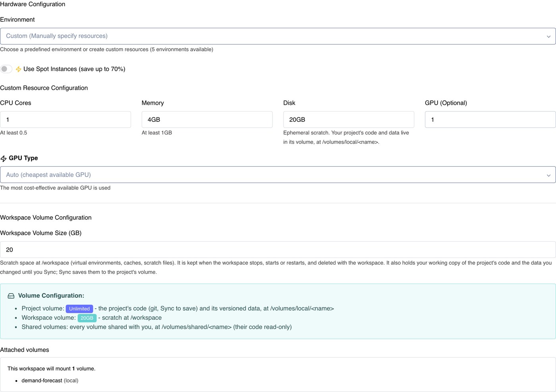Click the drive icon beside Volume Configuration

point(11,296)
